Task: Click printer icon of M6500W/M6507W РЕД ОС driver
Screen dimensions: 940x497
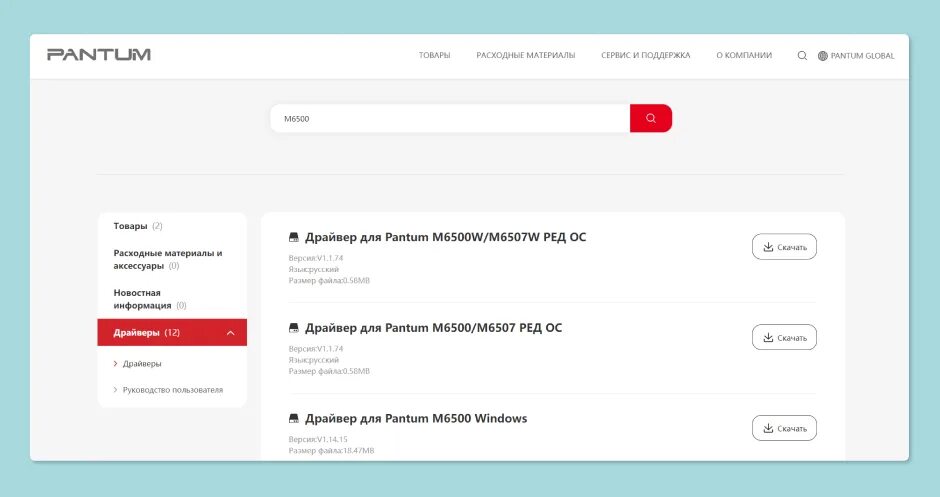Action: [294, 237]
